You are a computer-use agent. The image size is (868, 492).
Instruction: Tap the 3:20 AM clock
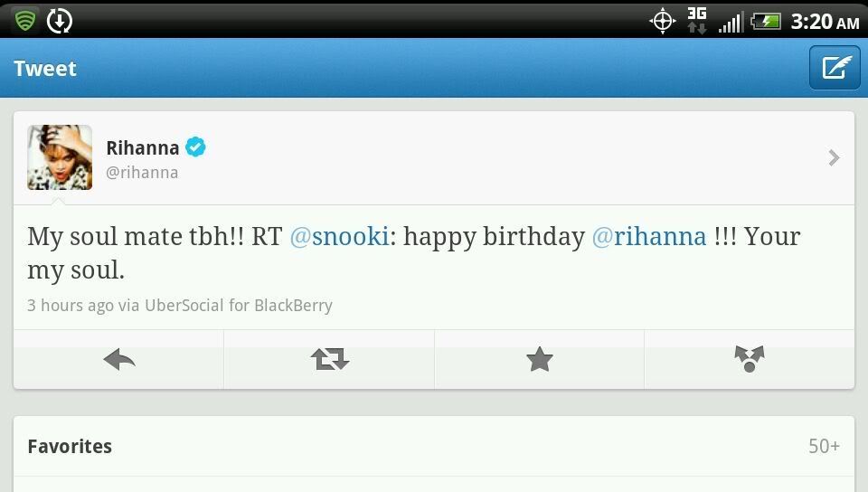point(825,22)
